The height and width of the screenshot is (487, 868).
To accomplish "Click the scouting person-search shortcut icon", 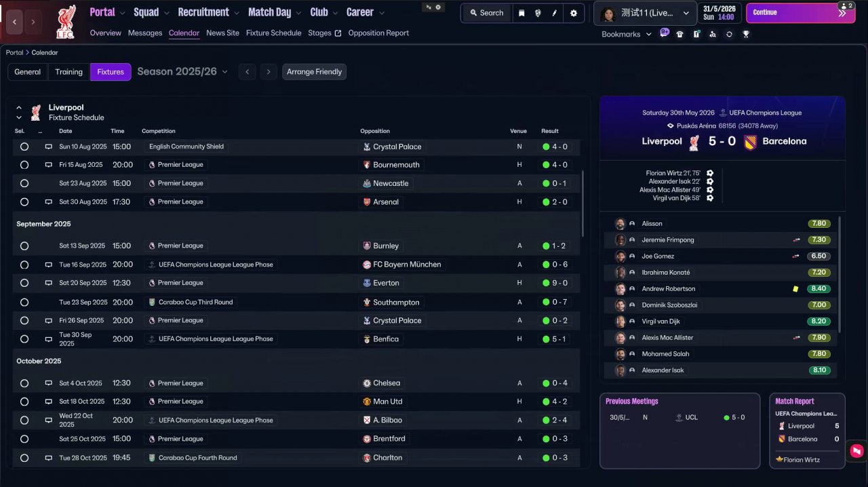I will click(x=713, y=34).
